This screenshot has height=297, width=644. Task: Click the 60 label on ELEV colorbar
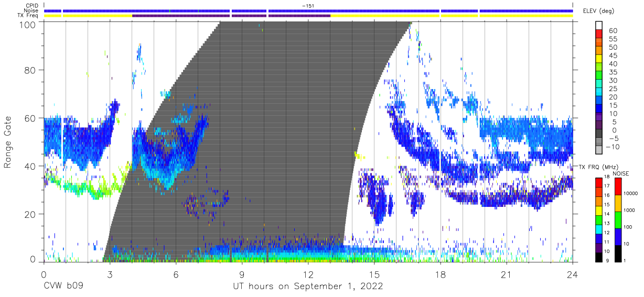click(612, 30)
